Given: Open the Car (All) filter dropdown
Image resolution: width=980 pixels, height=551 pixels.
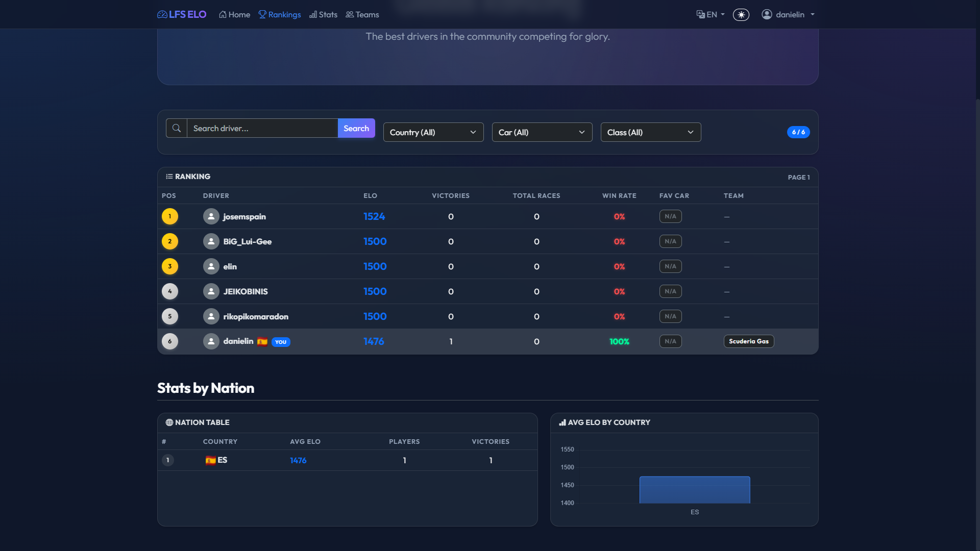Looking at the screenshot, I should pyautogui.click(x=542, y=132).
